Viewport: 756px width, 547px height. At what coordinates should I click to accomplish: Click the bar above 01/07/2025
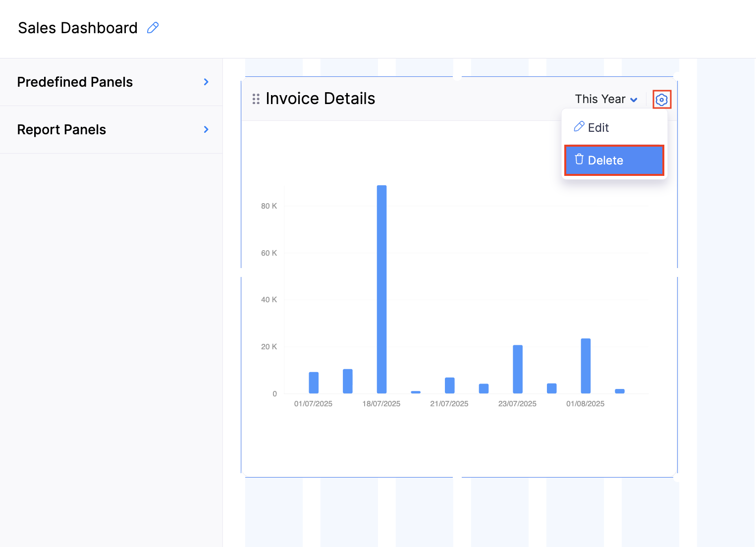[x=314, y=383]
